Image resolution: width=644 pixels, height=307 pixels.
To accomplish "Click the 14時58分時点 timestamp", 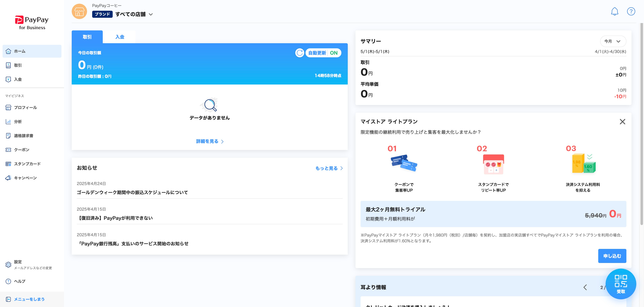I will 328,76.
